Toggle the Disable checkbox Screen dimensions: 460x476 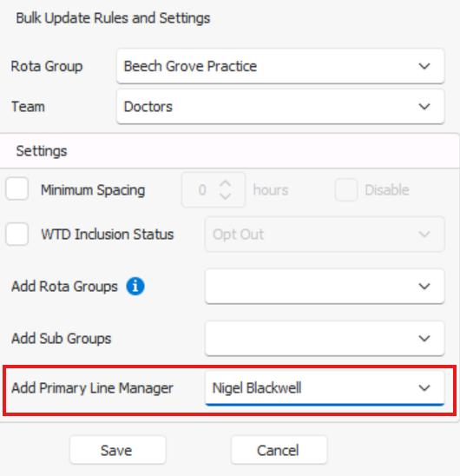tap(346, 189)
